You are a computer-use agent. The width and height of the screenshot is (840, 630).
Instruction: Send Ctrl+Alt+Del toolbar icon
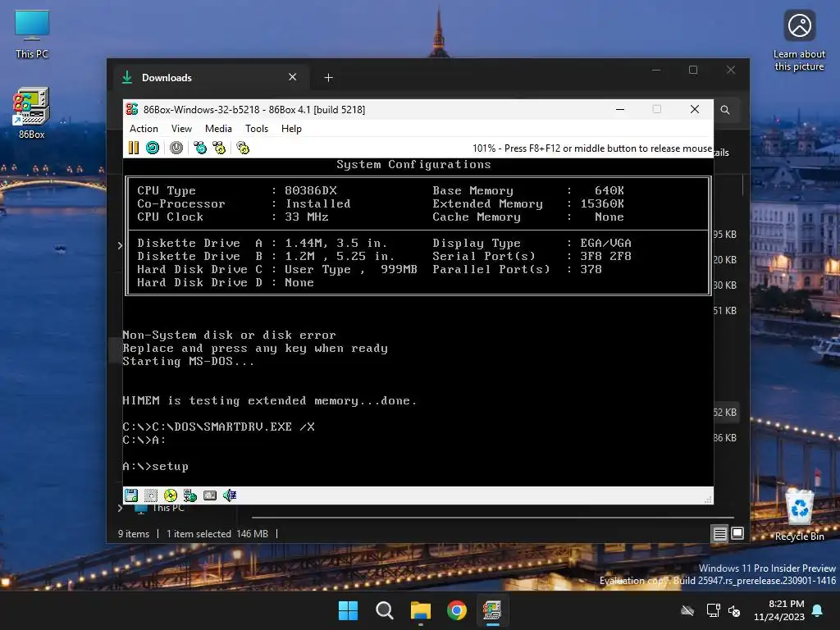(200, 148)
